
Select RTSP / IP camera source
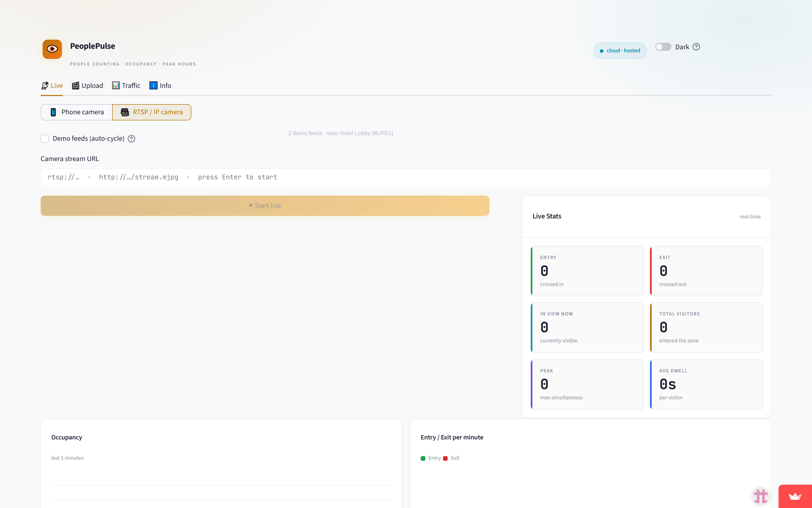(152, 112)
